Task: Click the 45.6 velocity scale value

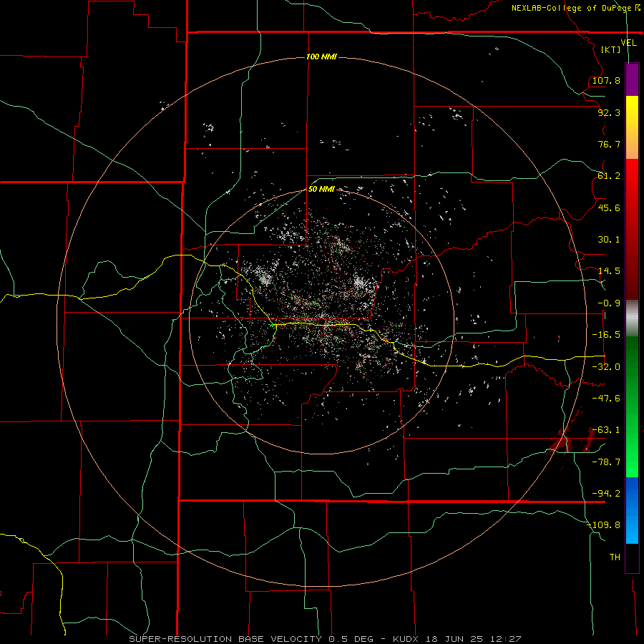Action: click(x=609, y=208)
